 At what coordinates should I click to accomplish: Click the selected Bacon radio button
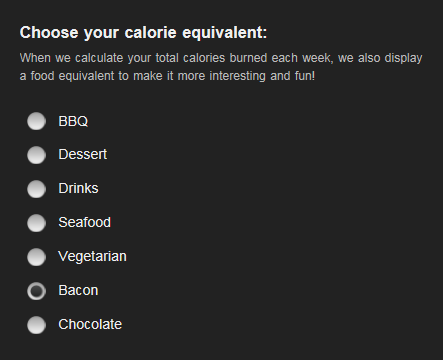[36, 291]
